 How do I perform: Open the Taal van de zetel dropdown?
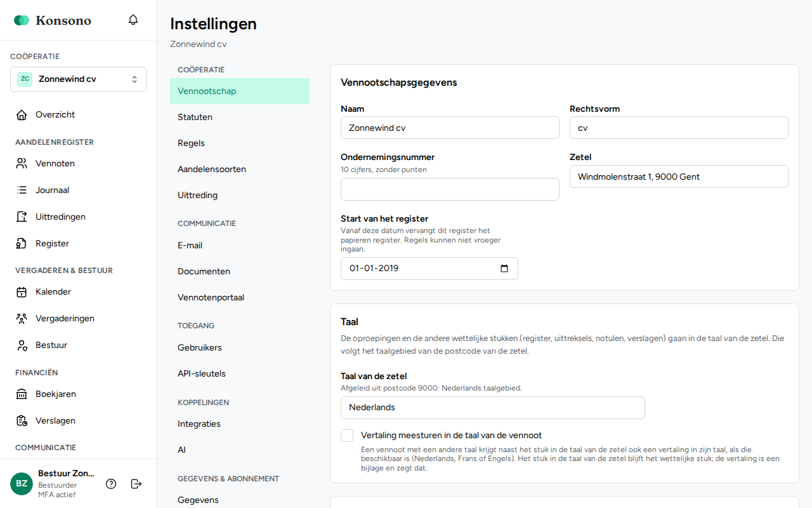(x=493, y=408)
